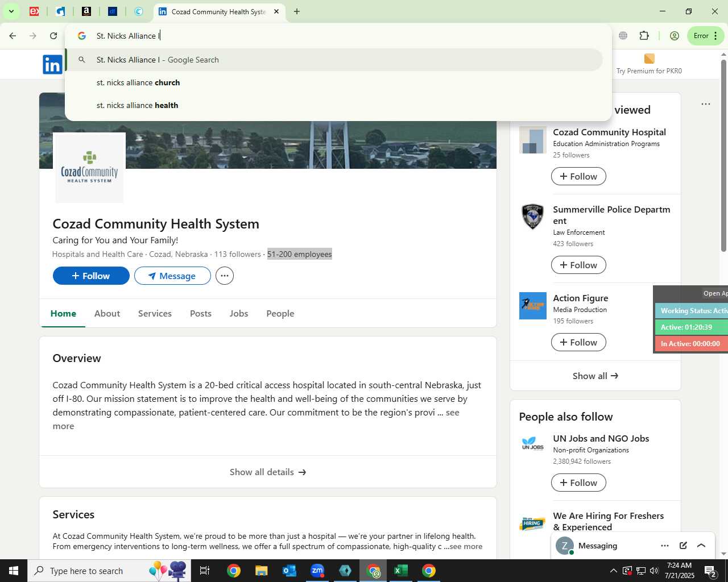Image resolution: width=728 pixels, height=582 pixels.
Task: Open the blue crescent pinned tab
Action: coord(139,11)
